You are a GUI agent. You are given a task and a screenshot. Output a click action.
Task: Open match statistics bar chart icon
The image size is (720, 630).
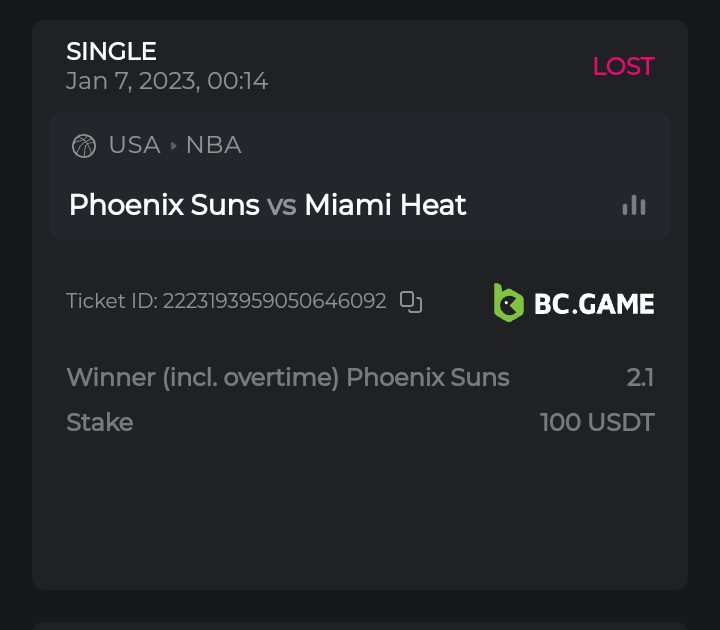click(634, 205)
